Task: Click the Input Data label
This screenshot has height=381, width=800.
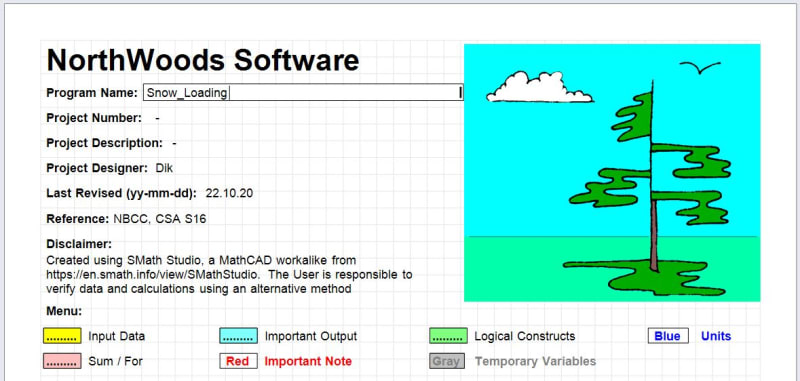Action: click(116, 336)
